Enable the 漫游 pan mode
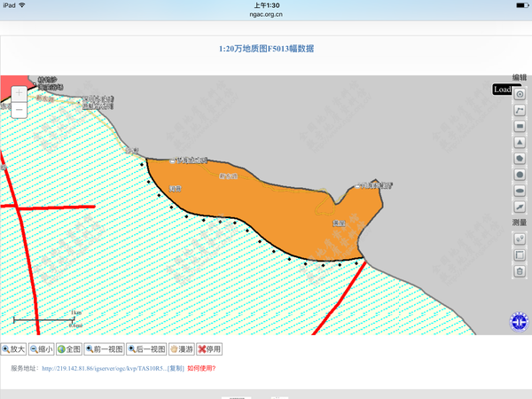Viewport: 532px width, 399px height. point(182,349)
